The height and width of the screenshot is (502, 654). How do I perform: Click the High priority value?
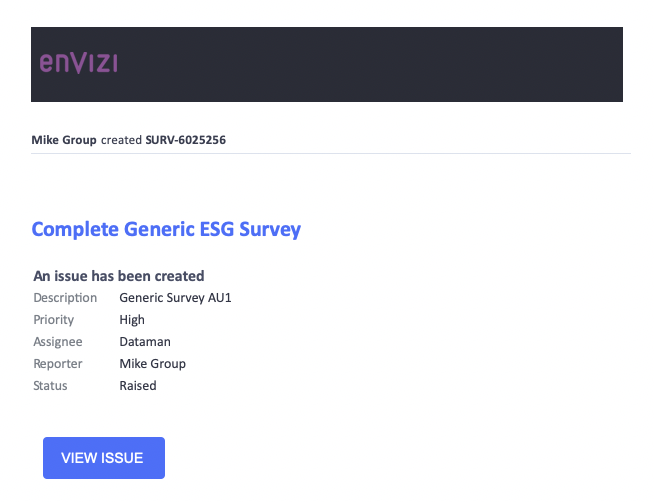click(x=132, y=320)
